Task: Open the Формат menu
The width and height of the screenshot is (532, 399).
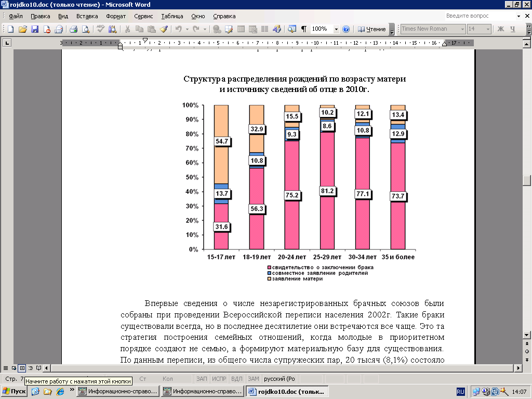Action: tap(116, 16)
